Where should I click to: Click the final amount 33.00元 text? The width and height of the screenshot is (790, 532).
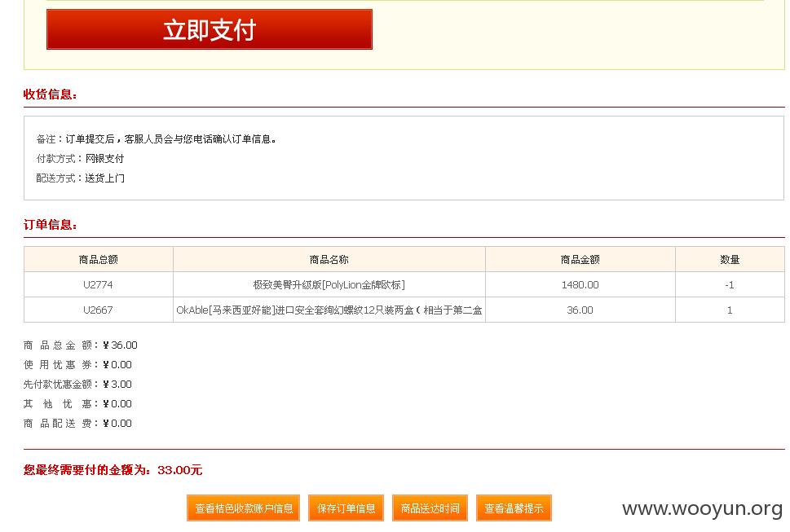(x=180, y=470)
